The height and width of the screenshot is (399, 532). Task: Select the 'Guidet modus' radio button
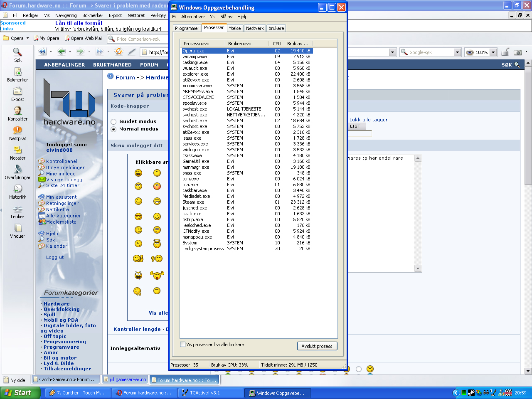point(113,122)
